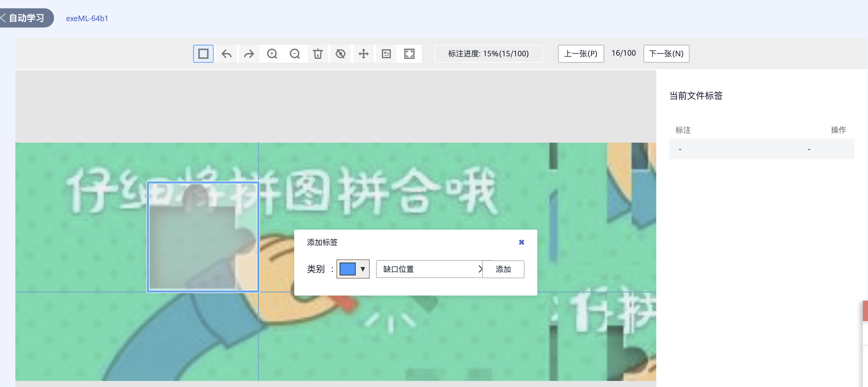The width and height of the screenshot is (868, 387).
Task: Click the redo arrow icon
Action: (x=249, y=54)
